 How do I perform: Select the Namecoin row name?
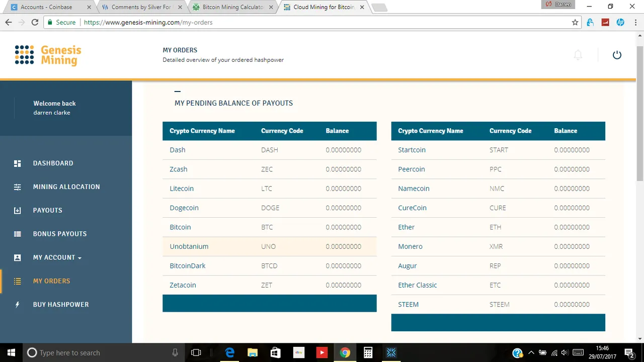coord(414,189)
